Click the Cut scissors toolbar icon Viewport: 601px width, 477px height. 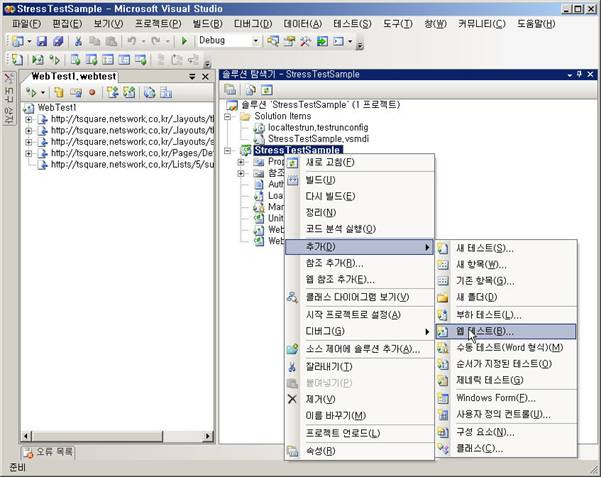pyautogui.click(x=78, y=41)
